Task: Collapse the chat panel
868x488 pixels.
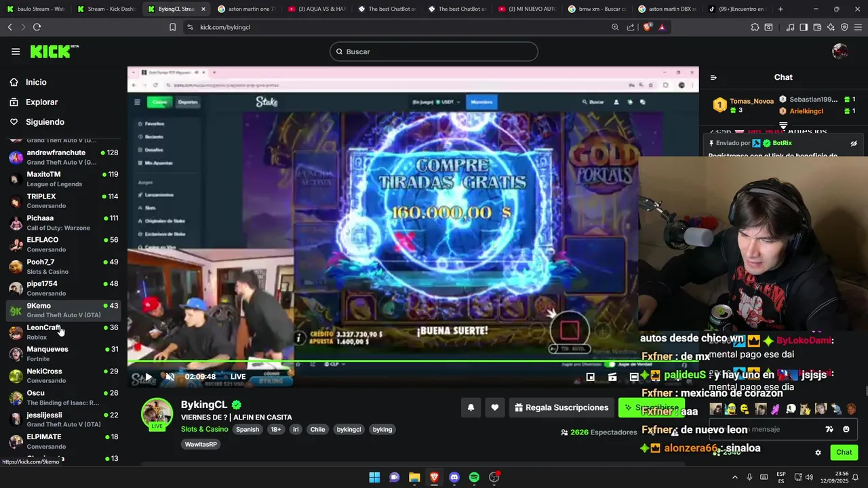Action: [713, 77]
